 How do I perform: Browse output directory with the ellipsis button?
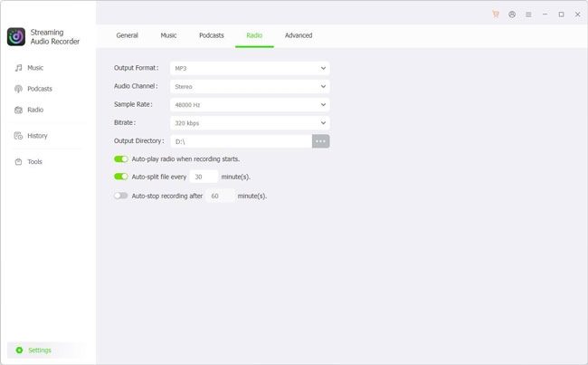click(x=320, y=141)
